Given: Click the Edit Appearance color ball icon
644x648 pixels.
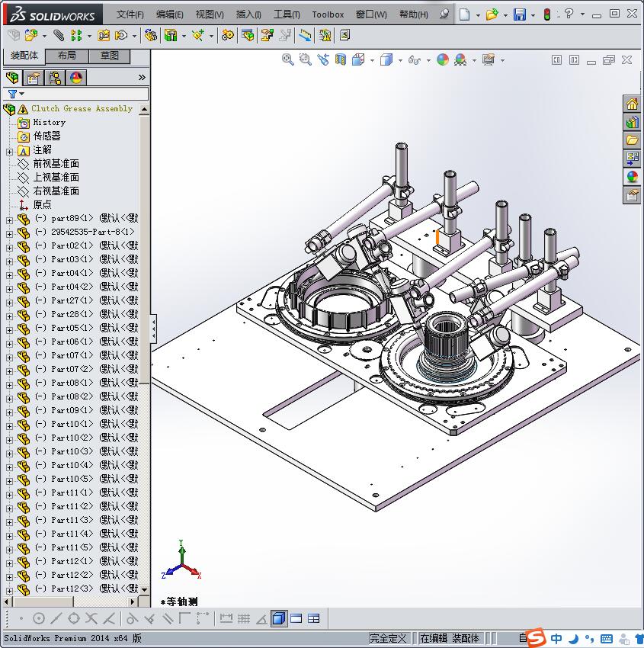Looking at the screenshot, I should point(442,60).
